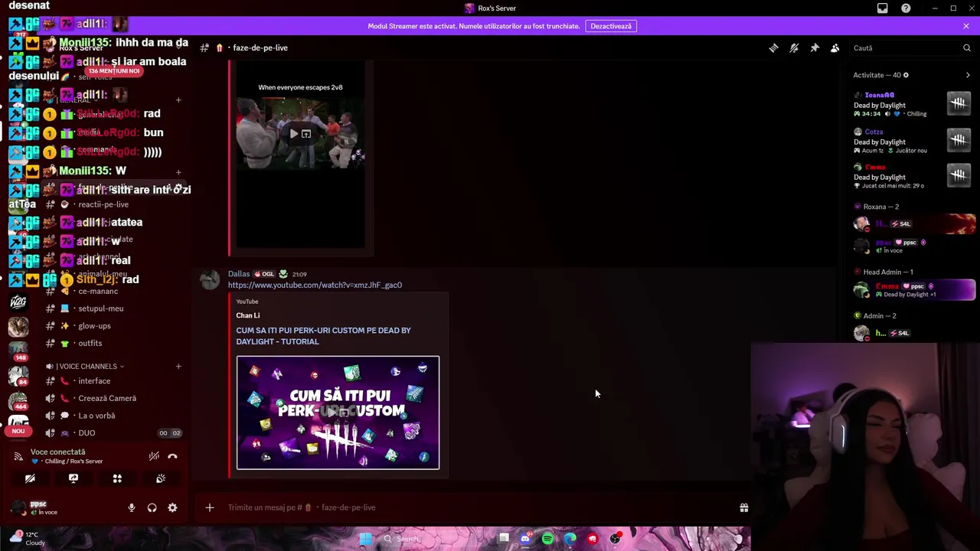This screenshot has width=980, height=551.
Task: Open user settings gear icon
Action: 172,507
